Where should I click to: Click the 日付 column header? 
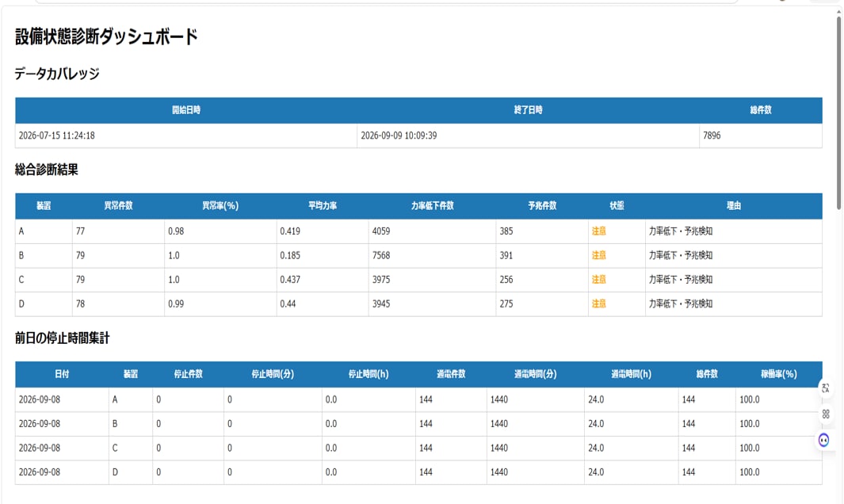[x=62, y=374]
